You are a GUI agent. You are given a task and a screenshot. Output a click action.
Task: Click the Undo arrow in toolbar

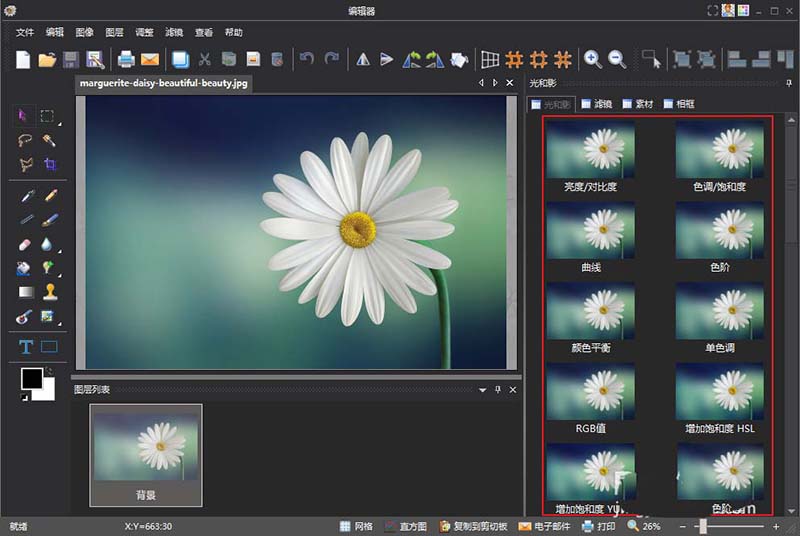(307, 59)
